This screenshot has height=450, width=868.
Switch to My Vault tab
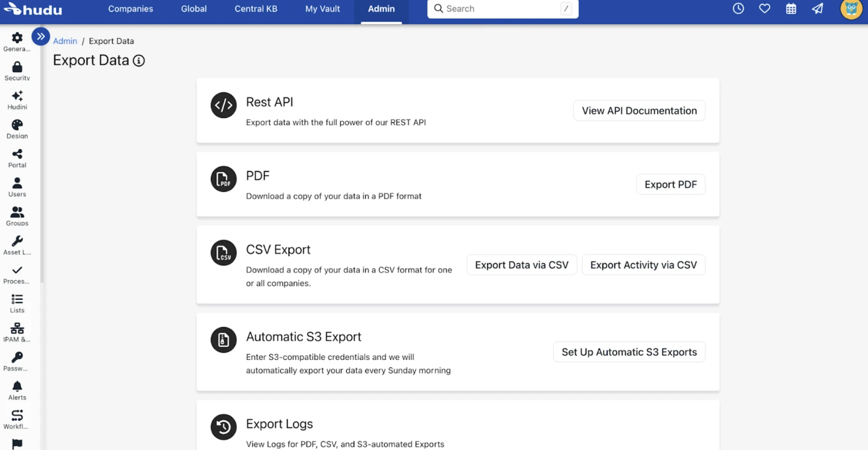point(323,9)
